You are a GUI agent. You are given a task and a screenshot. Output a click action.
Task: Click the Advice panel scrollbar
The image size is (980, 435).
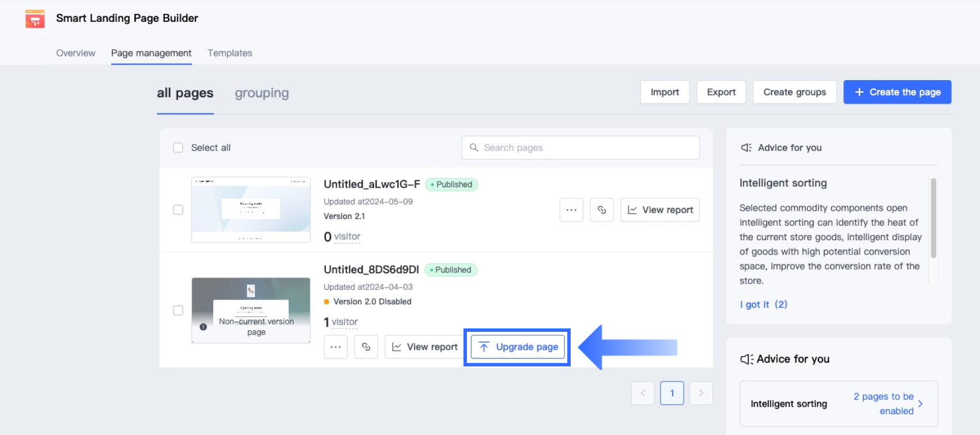(x=933, y=218)
